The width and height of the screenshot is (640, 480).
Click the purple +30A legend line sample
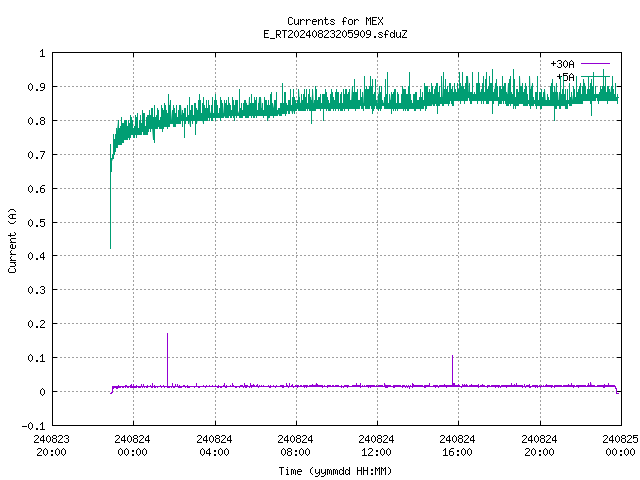click(595, 64)
